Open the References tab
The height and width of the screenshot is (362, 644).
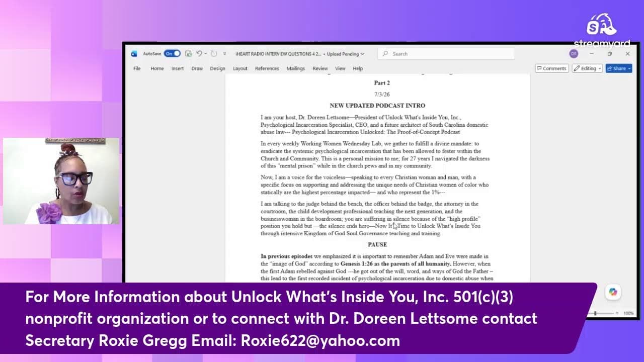267,68
